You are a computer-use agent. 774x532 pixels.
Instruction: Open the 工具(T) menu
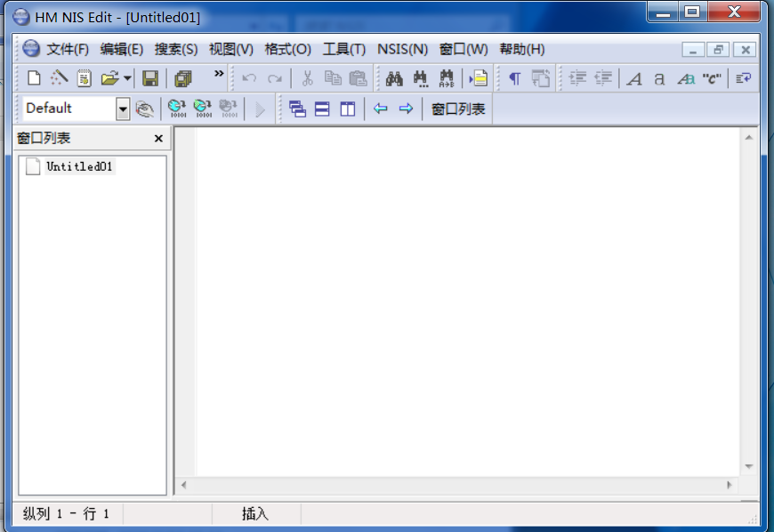click(x=344, y=49)
